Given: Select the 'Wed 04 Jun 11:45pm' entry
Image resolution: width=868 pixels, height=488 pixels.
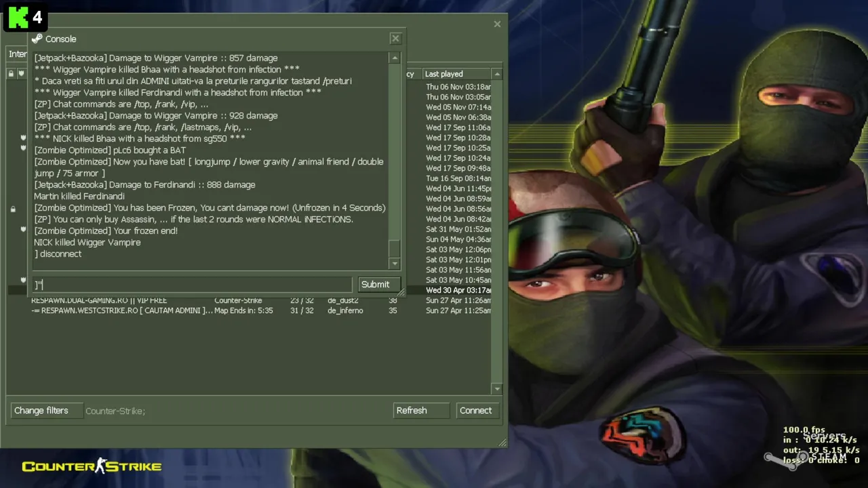Looking at the screenshot, I should coord(458,188).
